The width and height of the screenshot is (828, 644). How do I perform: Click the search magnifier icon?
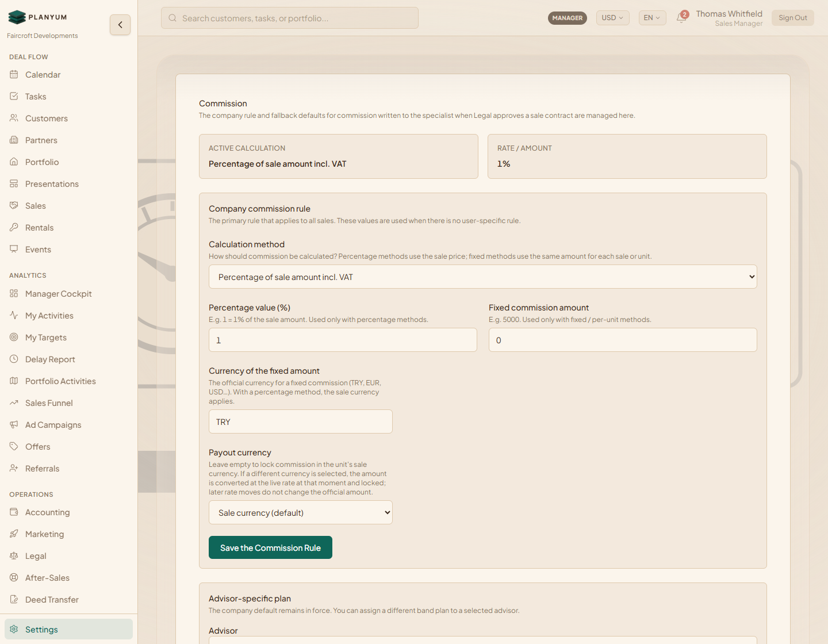point(172,18)
